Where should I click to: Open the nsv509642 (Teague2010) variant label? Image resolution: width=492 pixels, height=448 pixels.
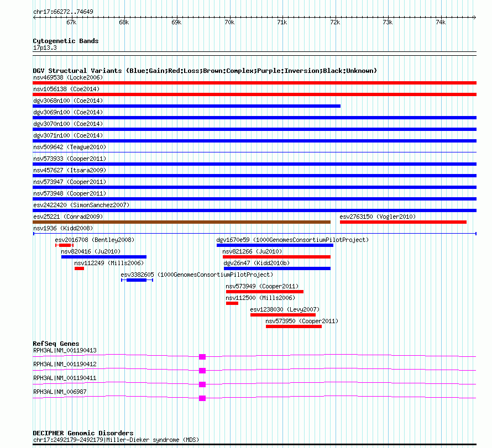pyautogui.click(x=70, y=147)
